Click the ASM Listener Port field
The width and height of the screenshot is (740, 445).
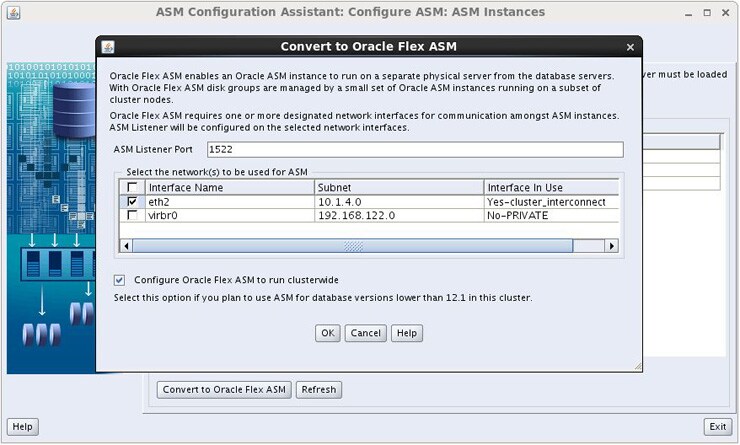tap(414, 150)
